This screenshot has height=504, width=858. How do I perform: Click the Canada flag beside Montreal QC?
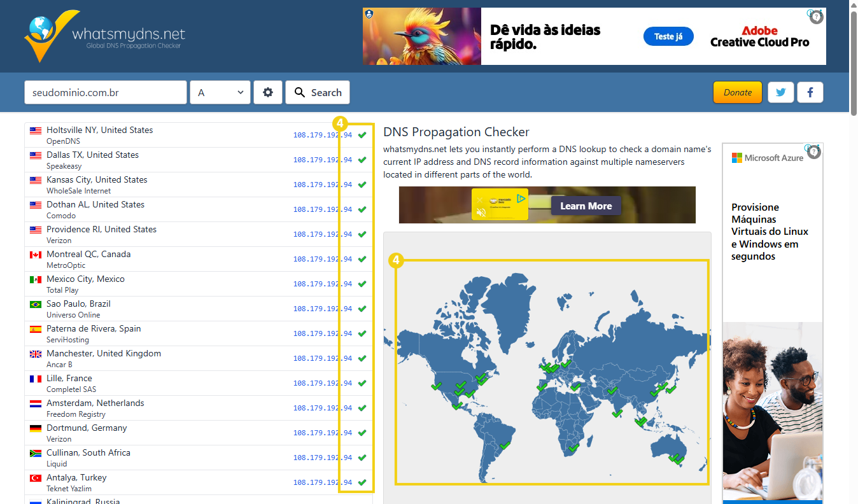coord(36,255)
